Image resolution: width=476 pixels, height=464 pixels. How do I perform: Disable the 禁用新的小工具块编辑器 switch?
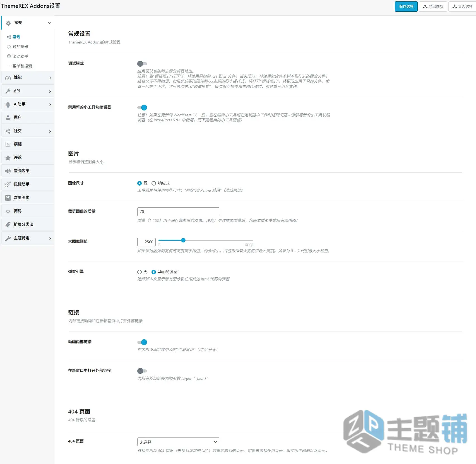142,107
